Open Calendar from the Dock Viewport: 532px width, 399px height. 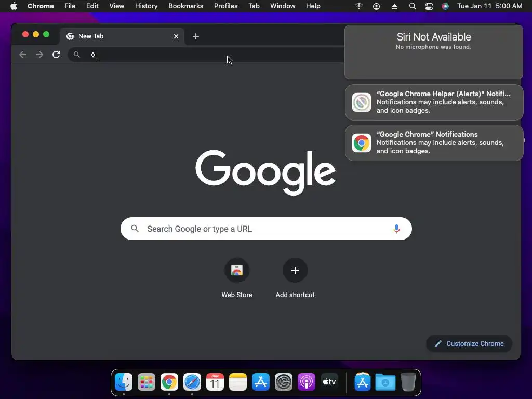click(215, 382)
